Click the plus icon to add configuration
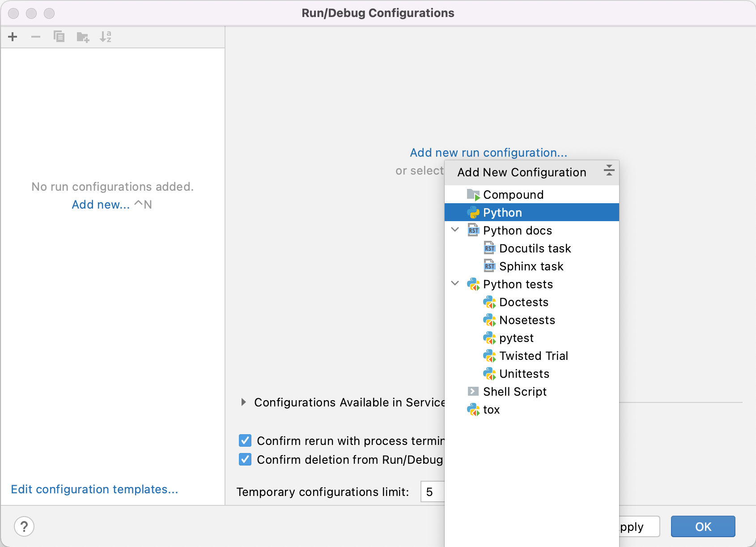The image size is (756, 547). [x=13, y=37]
